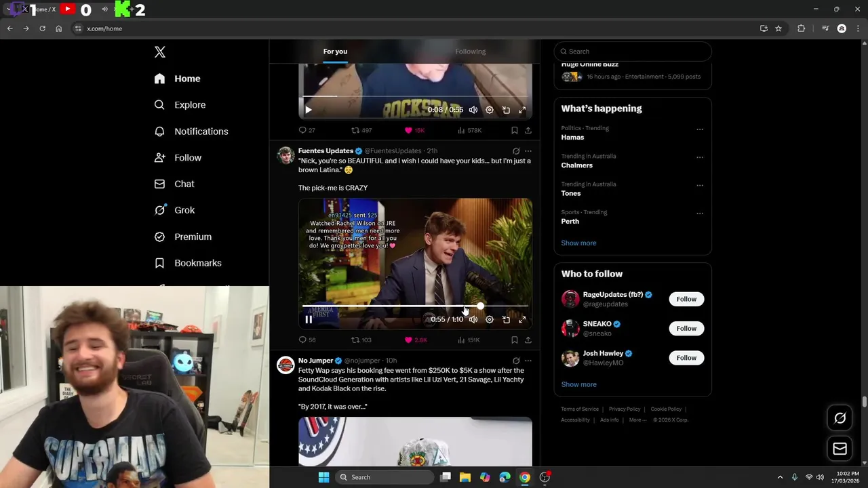Bookmark the Fuentes Updates post

(515, 340)
